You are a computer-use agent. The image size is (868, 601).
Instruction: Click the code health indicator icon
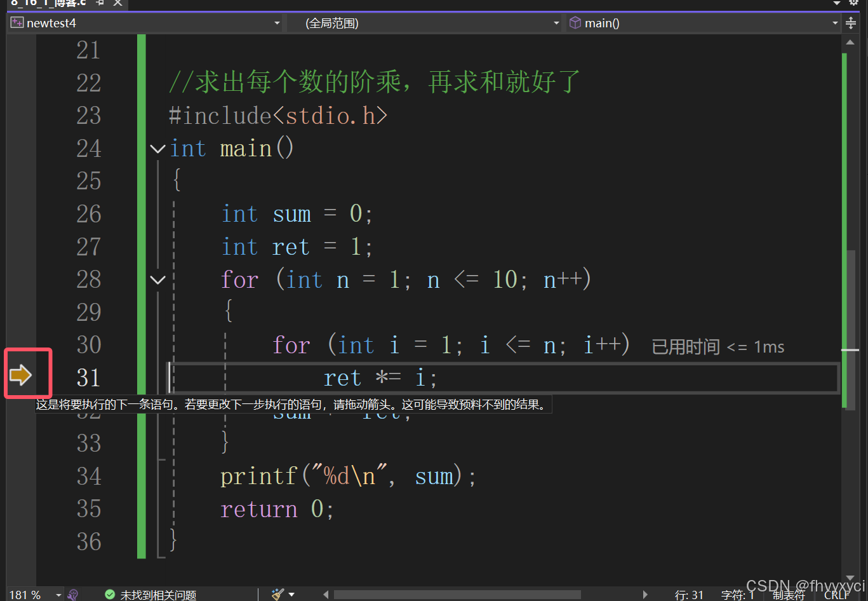[73, 595]
